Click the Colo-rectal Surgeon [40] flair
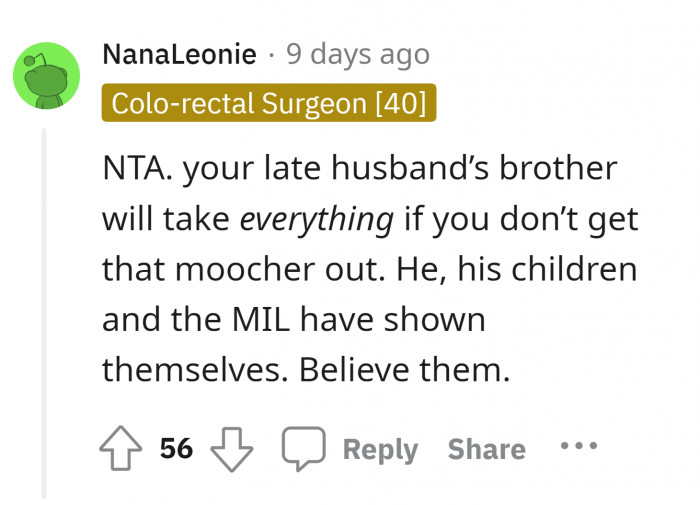700x505 pixels. click(x=269, y=103)
